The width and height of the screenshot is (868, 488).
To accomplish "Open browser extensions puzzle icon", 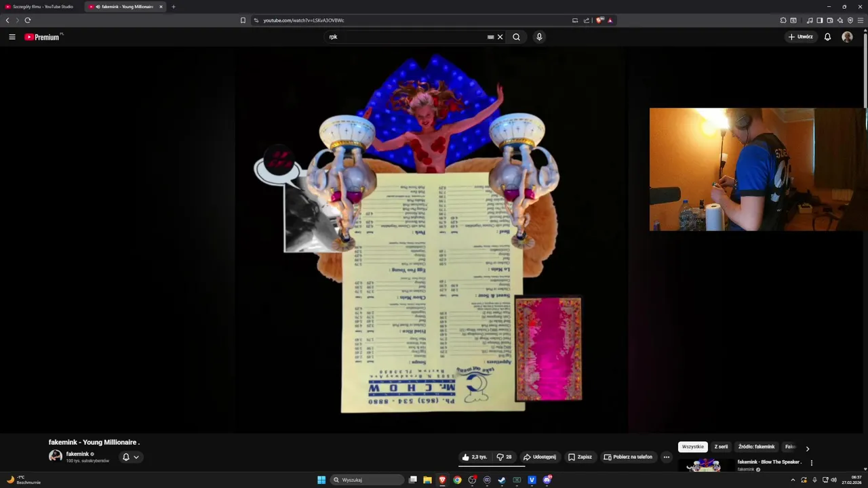I will pyautogui.click(x=783, y=20).
